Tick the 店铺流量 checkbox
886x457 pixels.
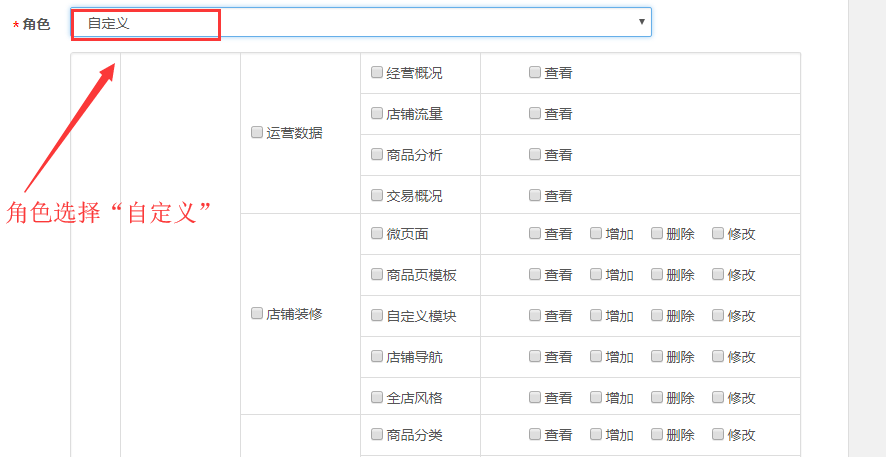click(x=377, y=113)
